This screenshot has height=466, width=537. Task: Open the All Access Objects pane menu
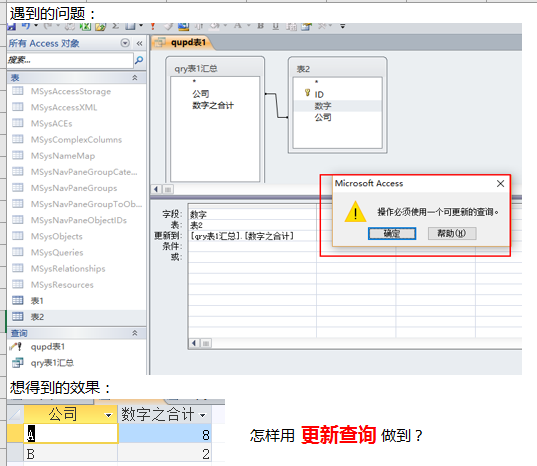[x=125, y=43]
